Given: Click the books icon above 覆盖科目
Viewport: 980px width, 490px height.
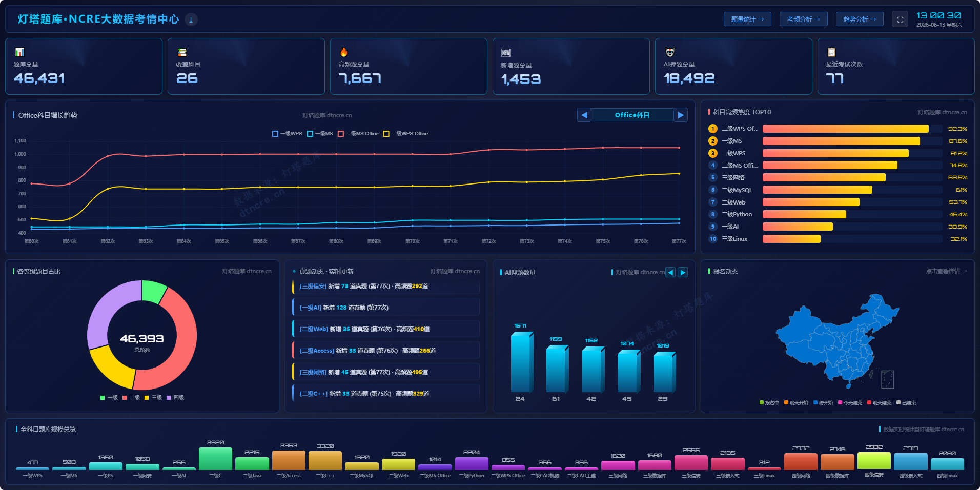Looking at the screenshot, I should point(182,52).
